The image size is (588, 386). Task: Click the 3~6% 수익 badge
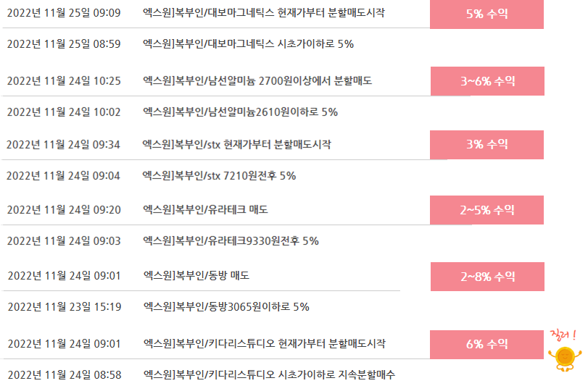487,81
